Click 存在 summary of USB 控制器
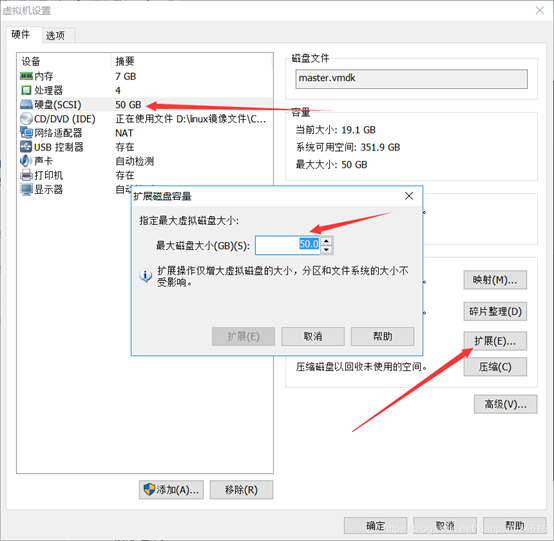554x541 pixels. pos(125,147)
